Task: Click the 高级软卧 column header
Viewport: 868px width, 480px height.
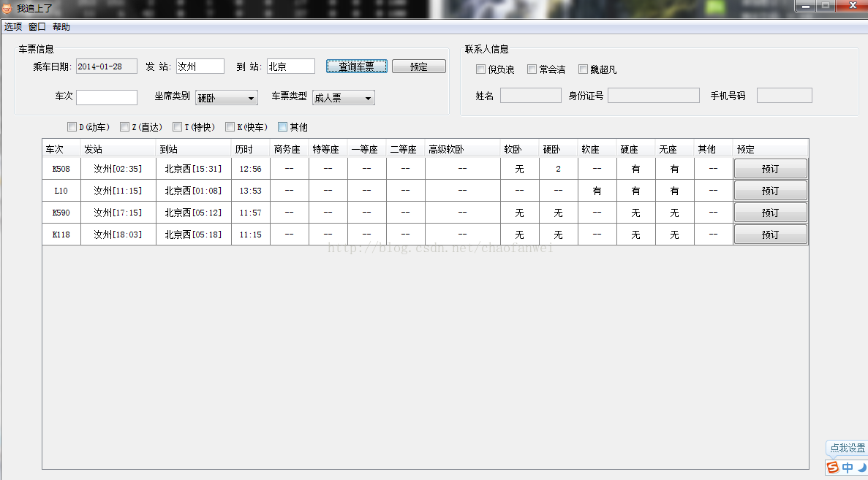Action: (463, 149)
